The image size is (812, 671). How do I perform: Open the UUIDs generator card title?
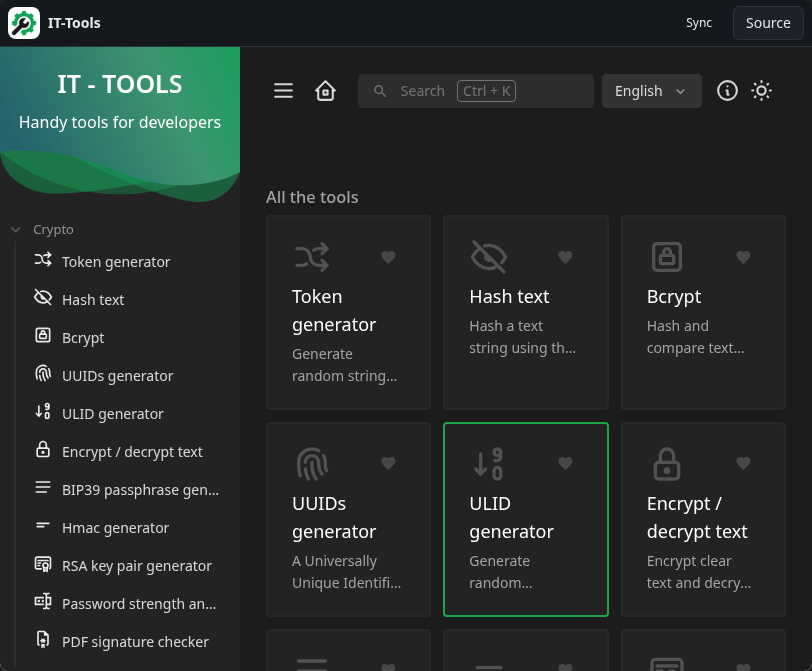(x=334, y=518)
